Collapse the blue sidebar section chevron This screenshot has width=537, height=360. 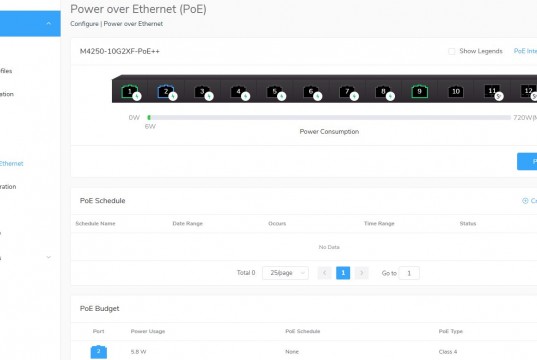coord(49,23)
